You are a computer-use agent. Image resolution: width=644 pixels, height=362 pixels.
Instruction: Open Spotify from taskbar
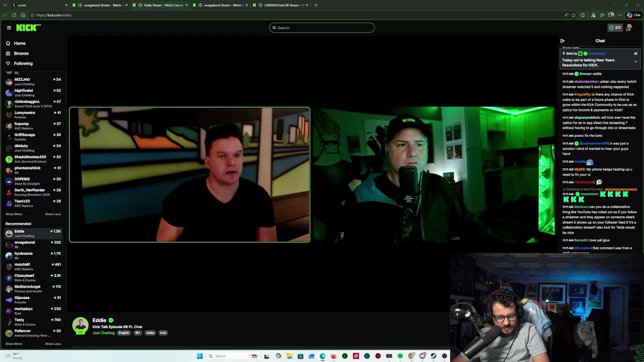[400, 356]
